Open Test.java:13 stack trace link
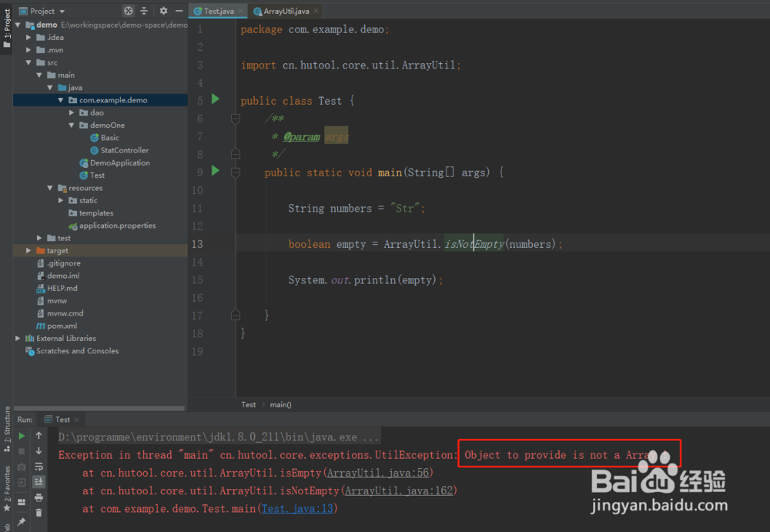The image size is (770, 532). (x=297, y=509)
